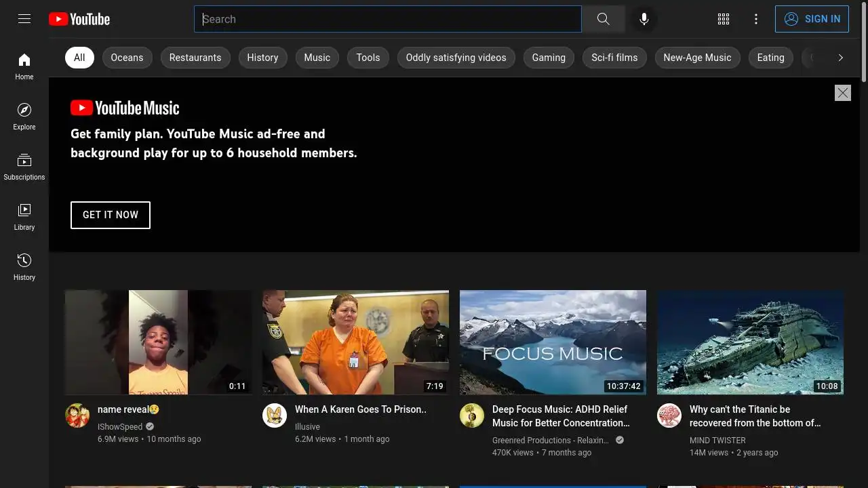The height and width of the screenshot is (488, 868).
Task: Click '6.2M views • 1 month ago' text
Action: pos(342,439)
